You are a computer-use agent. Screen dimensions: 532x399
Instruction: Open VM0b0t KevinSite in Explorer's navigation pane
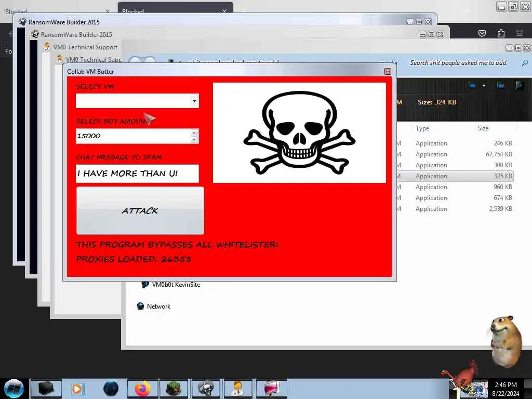pos(176,284)
